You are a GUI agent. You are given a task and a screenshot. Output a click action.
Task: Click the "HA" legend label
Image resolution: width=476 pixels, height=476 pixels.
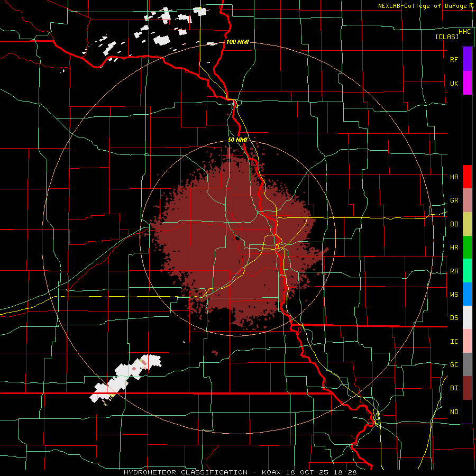pos(454,177)
